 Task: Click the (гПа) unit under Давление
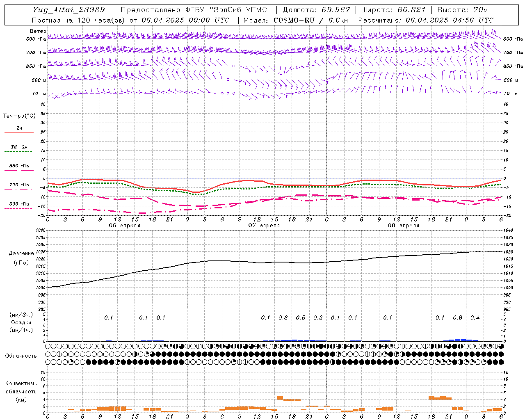[x=21, y=263]
